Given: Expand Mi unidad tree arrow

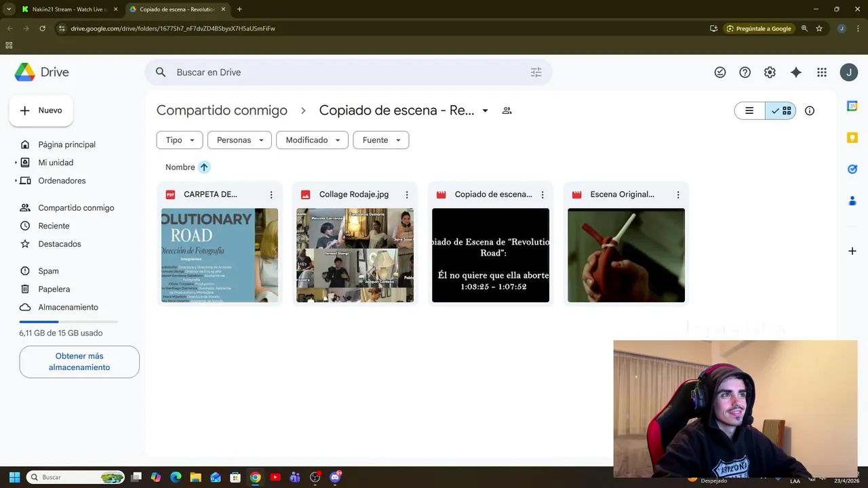Looking at the screenshot, I should tap(16, 163).
